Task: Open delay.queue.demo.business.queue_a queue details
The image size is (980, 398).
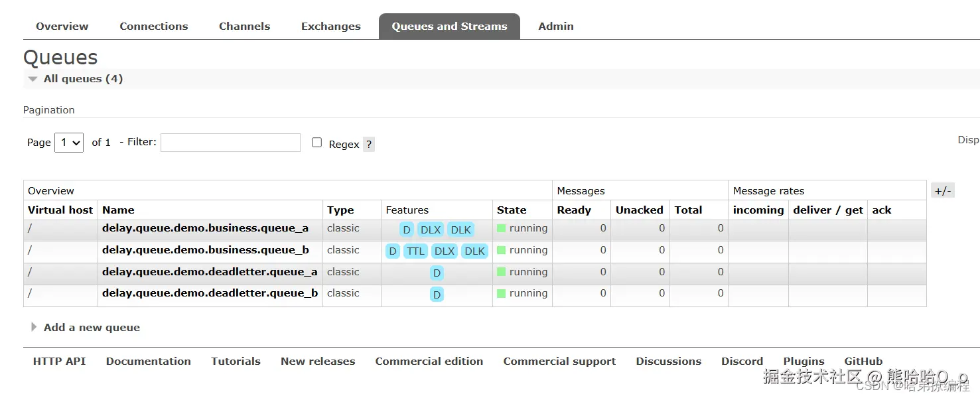Action: point(205,228)
